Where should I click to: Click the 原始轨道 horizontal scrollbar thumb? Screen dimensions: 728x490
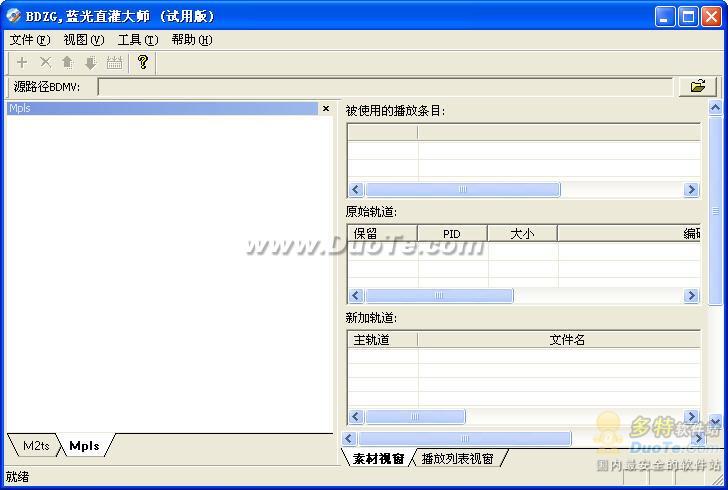(439, 295)
